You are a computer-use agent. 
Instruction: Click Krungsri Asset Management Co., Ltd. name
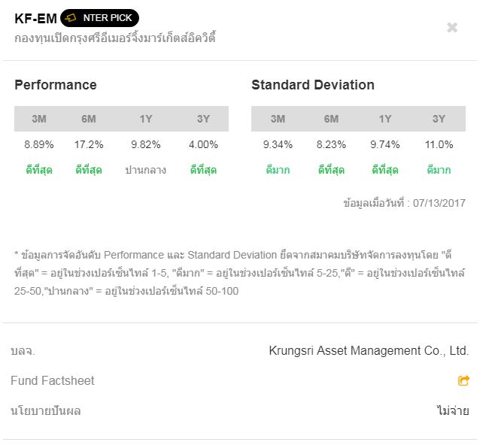[369, 351]
